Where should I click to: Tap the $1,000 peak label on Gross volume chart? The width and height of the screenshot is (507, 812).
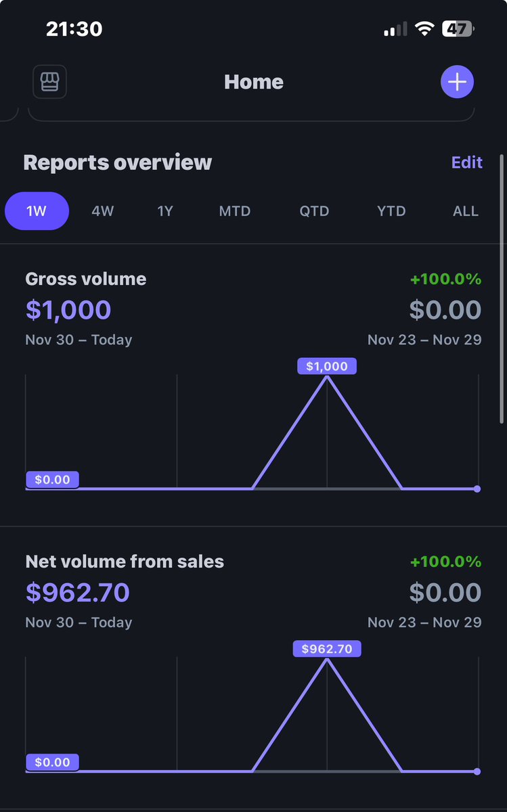327,366
